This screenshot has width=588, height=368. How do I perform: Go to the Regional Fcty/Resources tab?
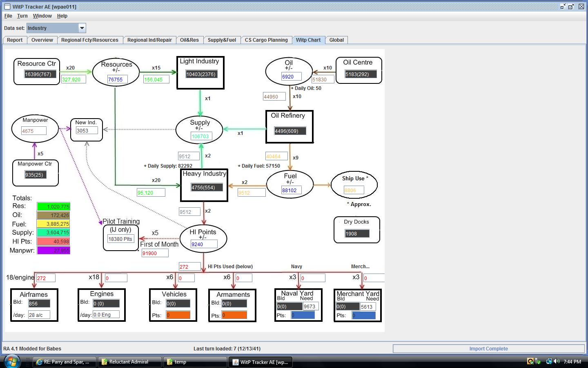[x=90, y=40]
